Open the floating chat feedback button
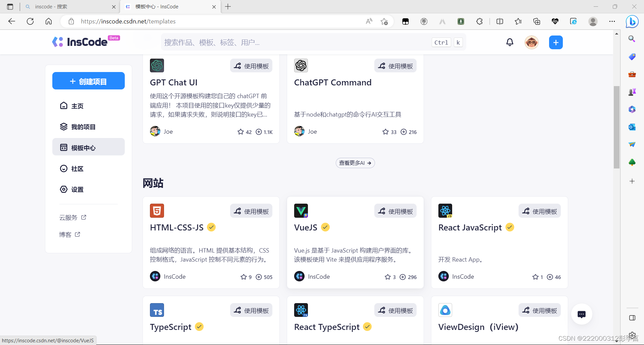The image size is (644, 345). [582, 314]
